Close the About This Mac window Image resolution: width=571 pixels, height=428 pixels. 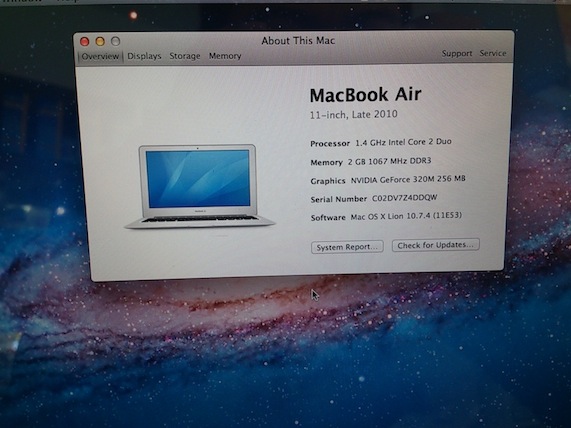[84, 42]
